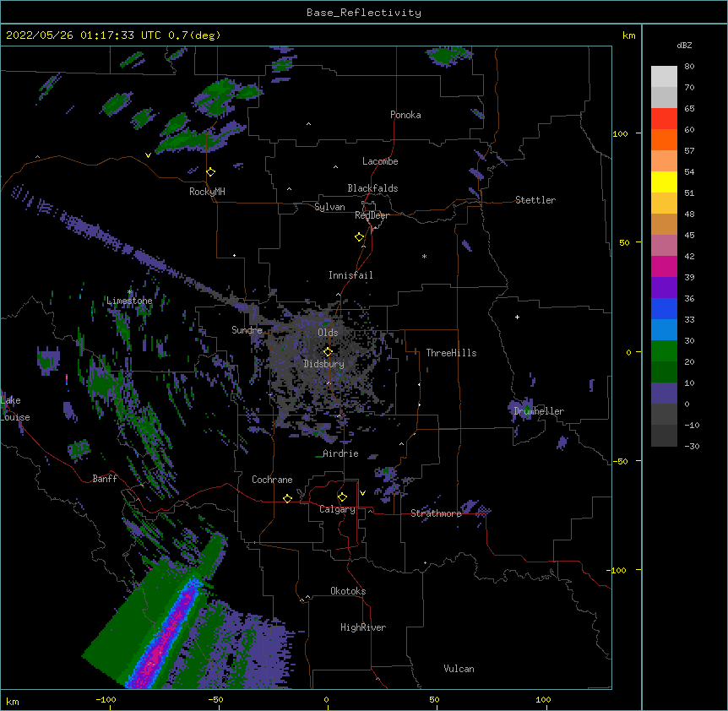
Task: Select the dark blue 33-36 dBZ legend swatch
Action: pos(664,309)
